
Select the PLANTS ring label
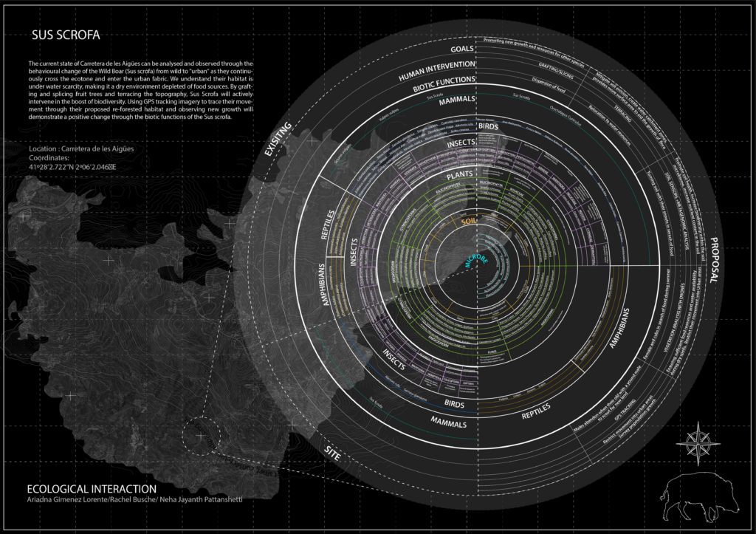[x=458, y=177]
